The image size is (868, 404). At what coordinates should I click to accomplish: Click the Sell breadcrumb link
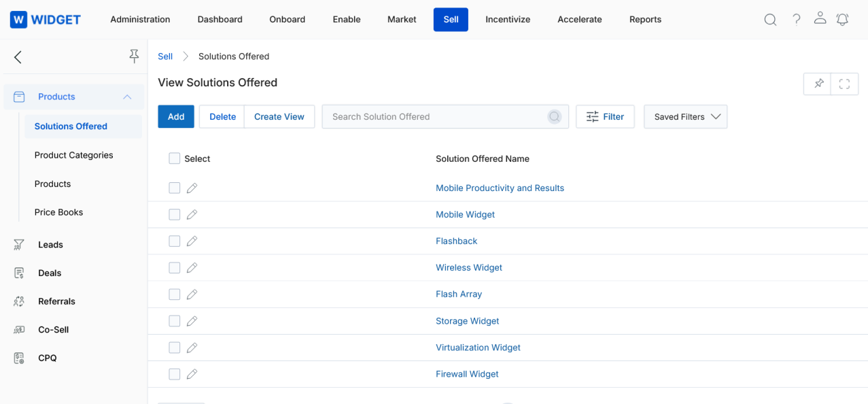coord(165,56)
